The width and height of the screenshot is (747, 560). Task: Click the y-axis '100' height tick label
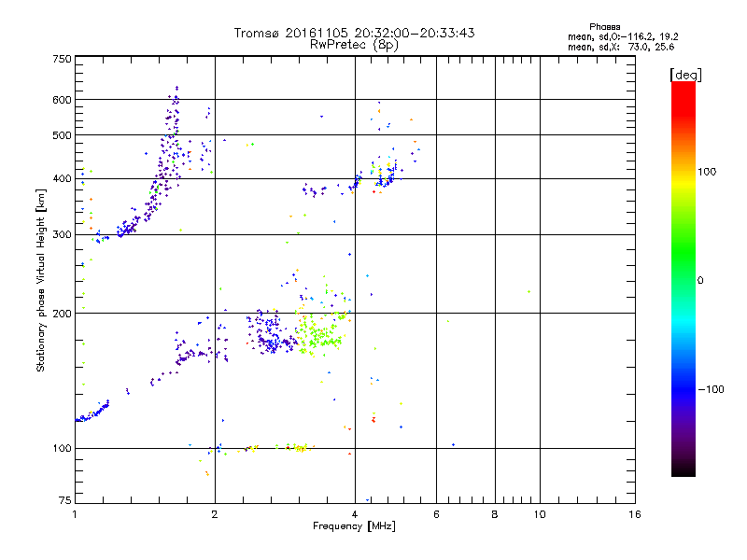point(62,449)
